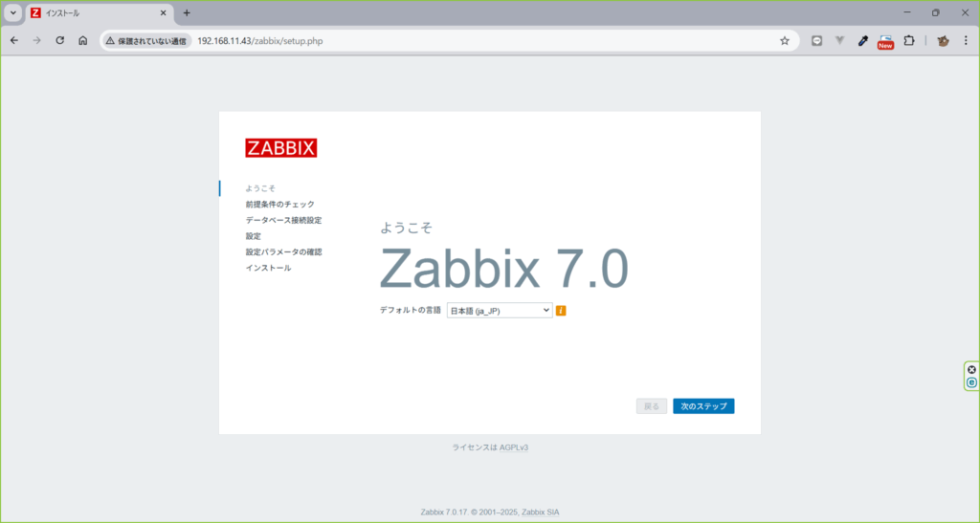
Task: Open the extensions puzzle icon
Action: pyautogui.click(x=909, y=40)
